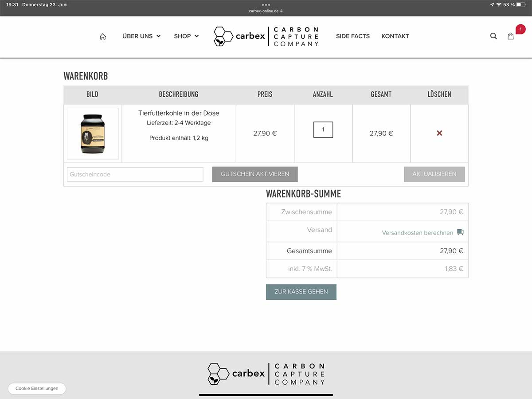The image size is (532, 399).
Task: Open Tierfutterkohle in der Dose product link
Action: point(179,113)
